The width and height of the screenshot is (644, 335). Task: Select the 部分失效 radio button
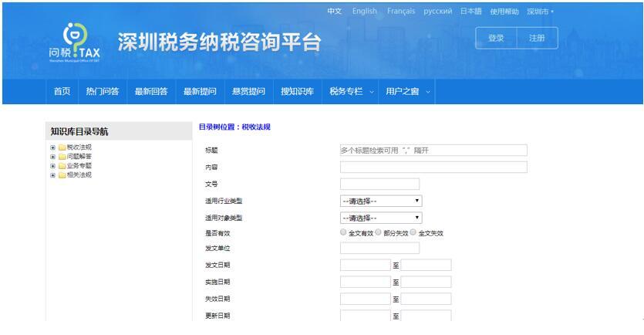[379, 232]
